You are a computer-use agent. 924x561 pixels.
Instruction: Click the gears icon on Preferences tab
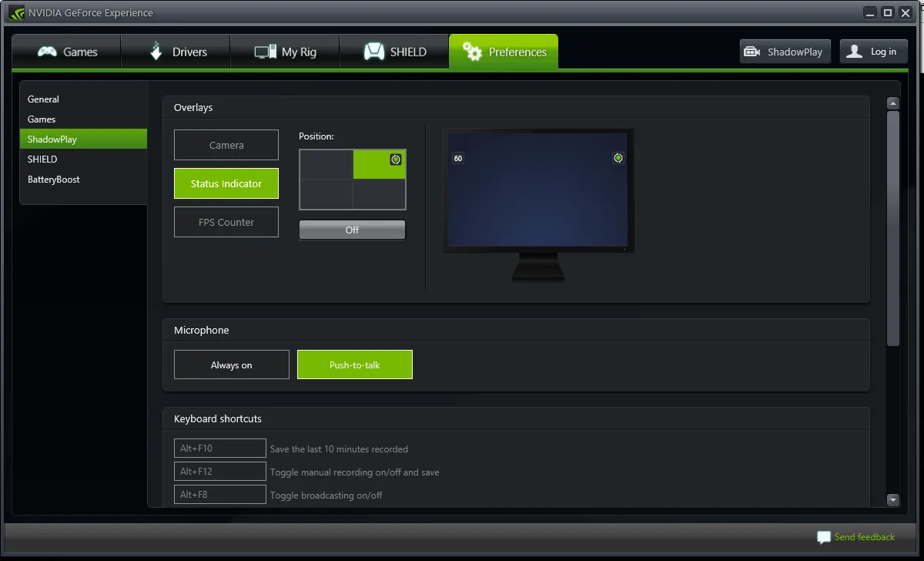472,52
